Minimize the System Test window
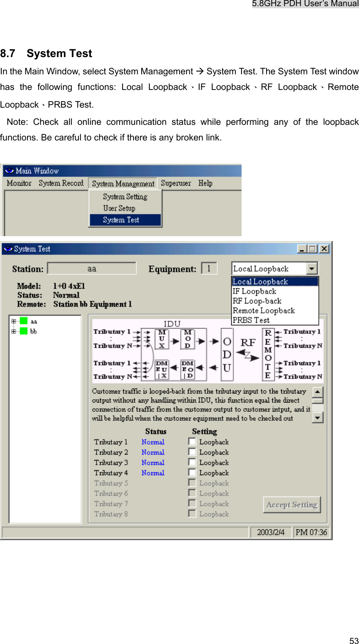The height and width of the screenshot is (644, 359). [302, 249]
